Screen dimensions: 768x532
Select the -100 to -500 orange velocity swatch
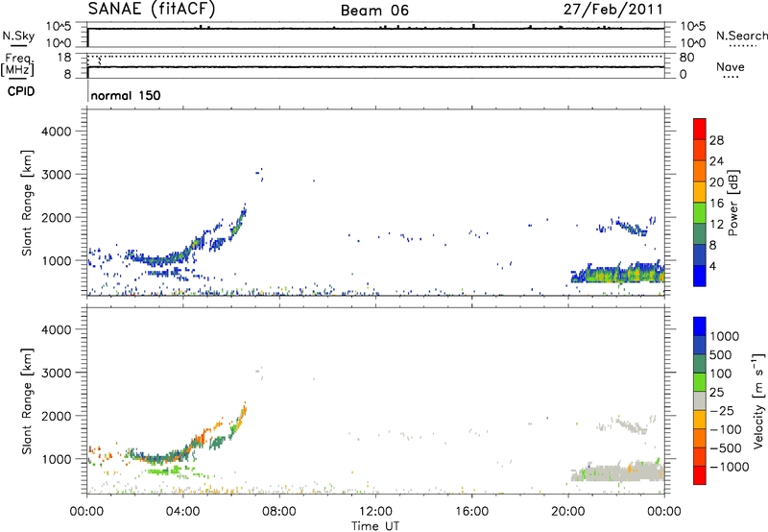pos(700,438)
